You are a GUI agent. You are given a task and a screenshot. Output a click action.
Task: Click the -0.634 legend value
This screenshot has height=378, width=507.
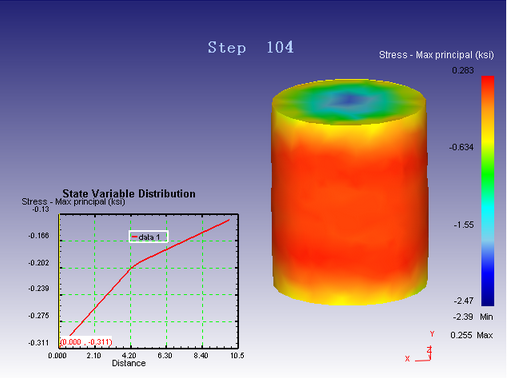click(x=461, y=147)
